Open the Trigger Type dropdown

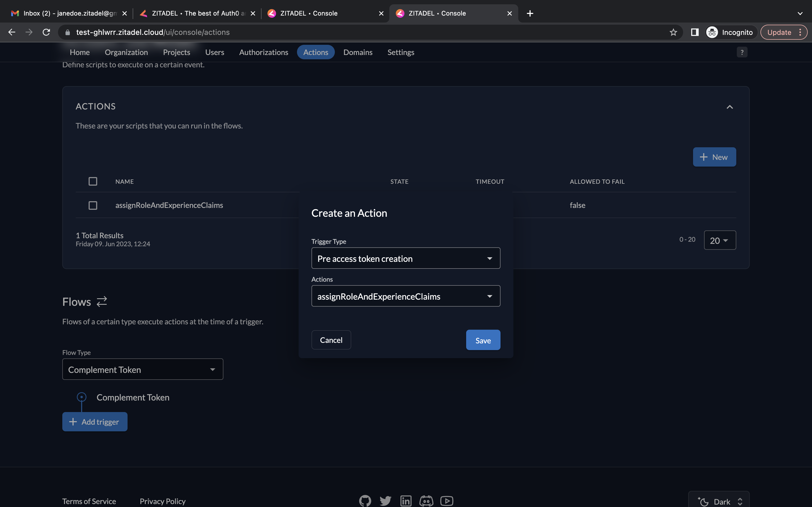pyautogui.click(x=405, y=258)
